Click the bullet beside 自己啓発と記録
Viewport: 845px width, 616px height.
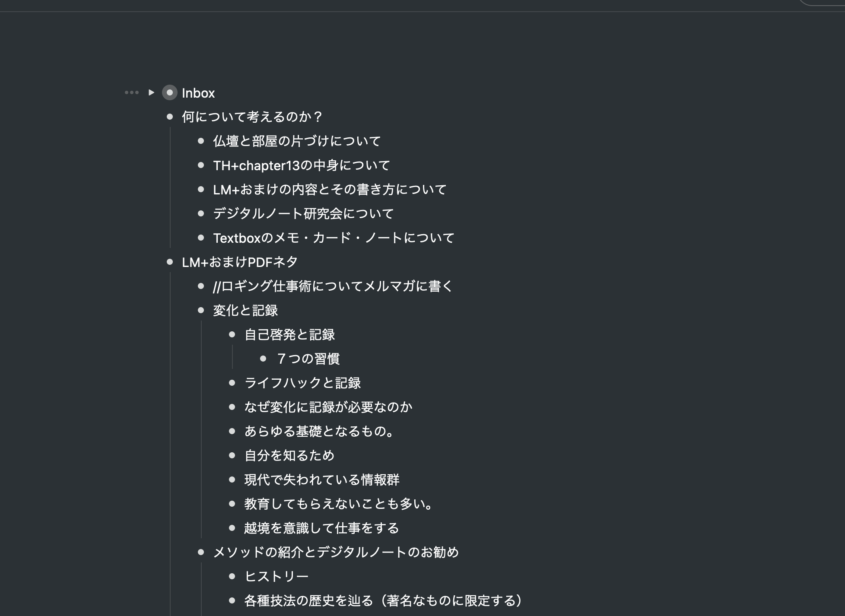pyautogui.click(x=232, y=334)
